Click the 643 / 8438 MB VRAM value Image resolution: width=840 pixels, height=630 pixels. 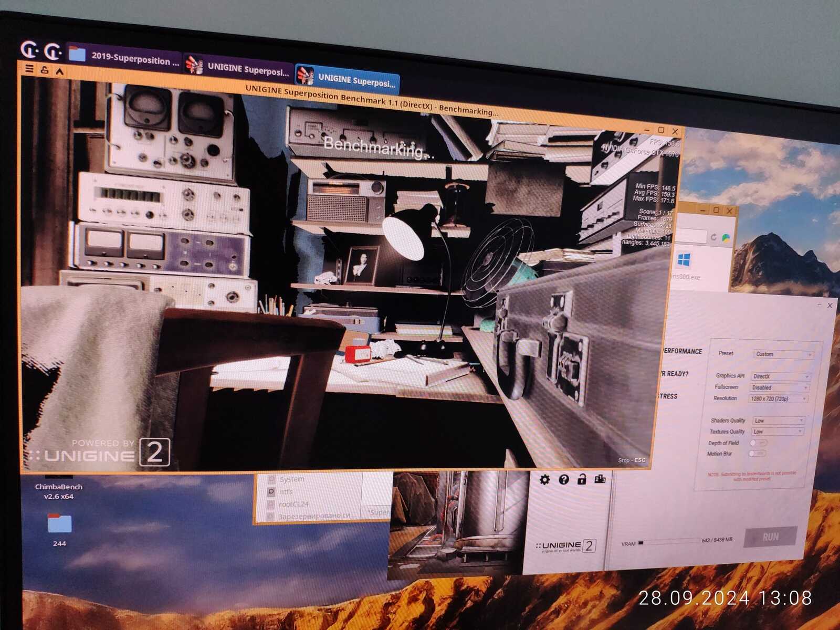pyautogui.click(x=717, y=540)
